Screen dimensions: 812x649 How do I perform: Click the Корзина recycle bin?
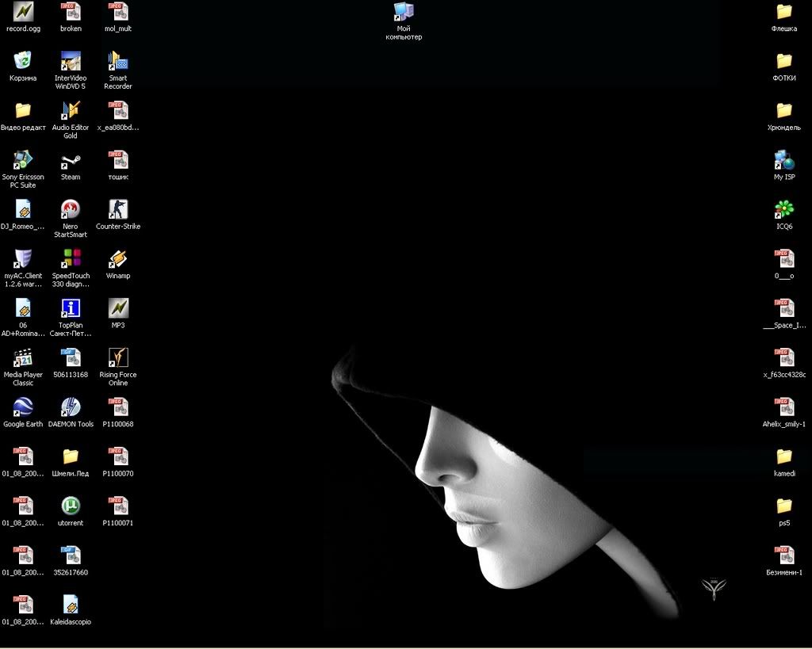(23, 62)
